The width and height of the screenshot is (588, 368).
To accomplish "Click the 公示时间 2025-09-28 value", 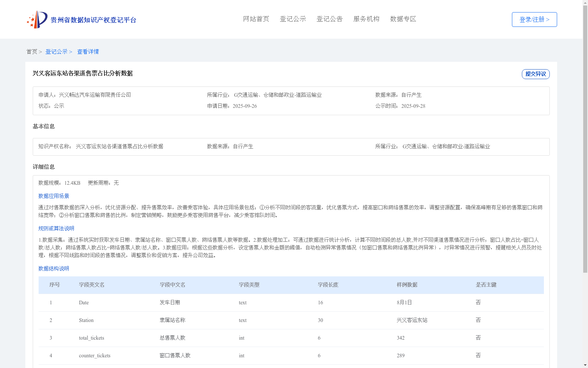I will (x=413, y=106).
